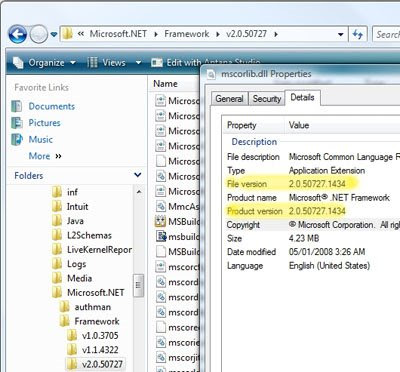Click Edit with Aptana Studio button
Image resolution: width=400 pixels, height=372 pixels.
point(205,62)
